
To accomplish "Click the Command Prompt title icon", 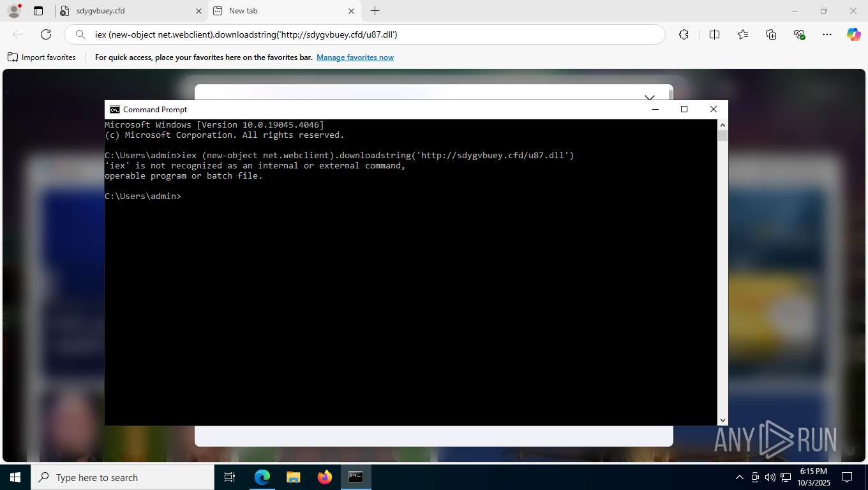I will pos(114,110).
